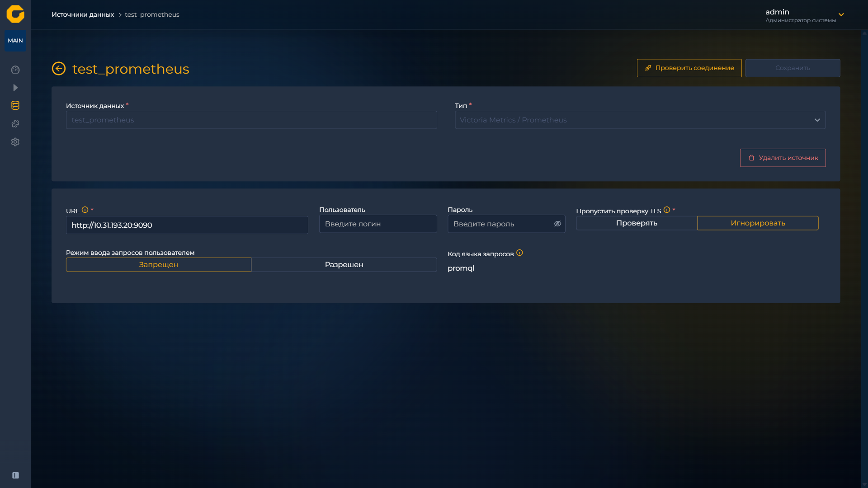Select the MAIN workspace tile

15,41
